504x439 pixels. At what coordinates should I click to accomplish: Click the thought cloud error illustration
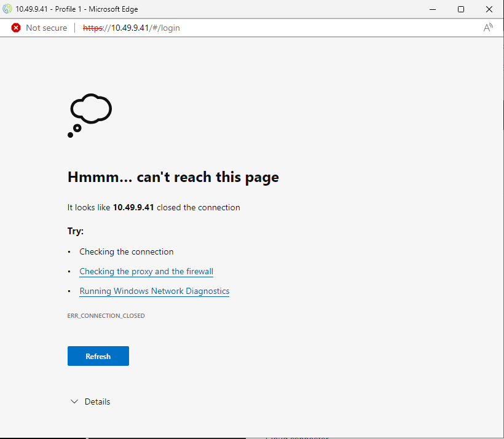pyautogui.click(x=90, y=115)
